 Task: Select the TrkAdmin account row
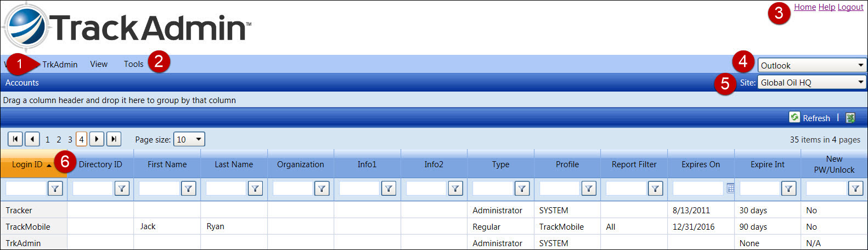pos(433,243)
